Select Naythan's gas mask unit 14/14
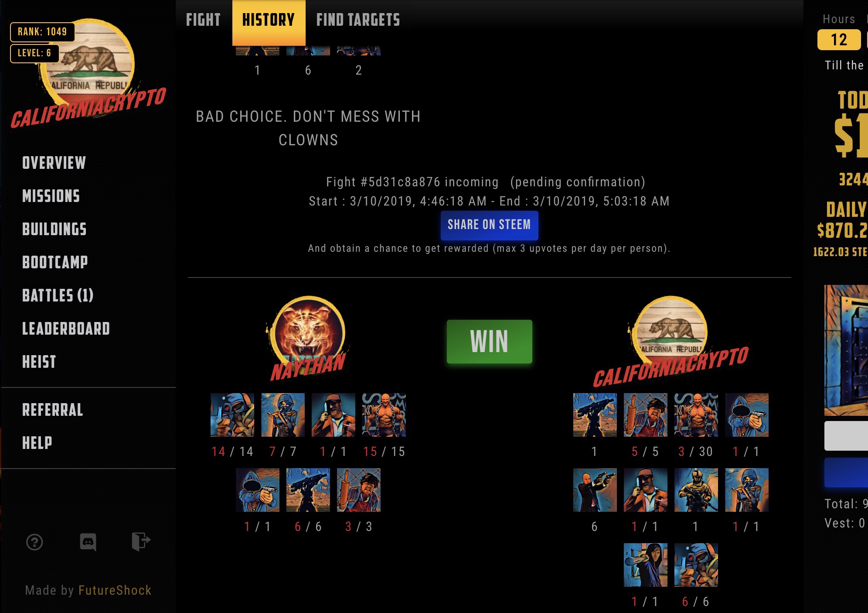This screenshot has height=613, width=868. tap(232, 415)
